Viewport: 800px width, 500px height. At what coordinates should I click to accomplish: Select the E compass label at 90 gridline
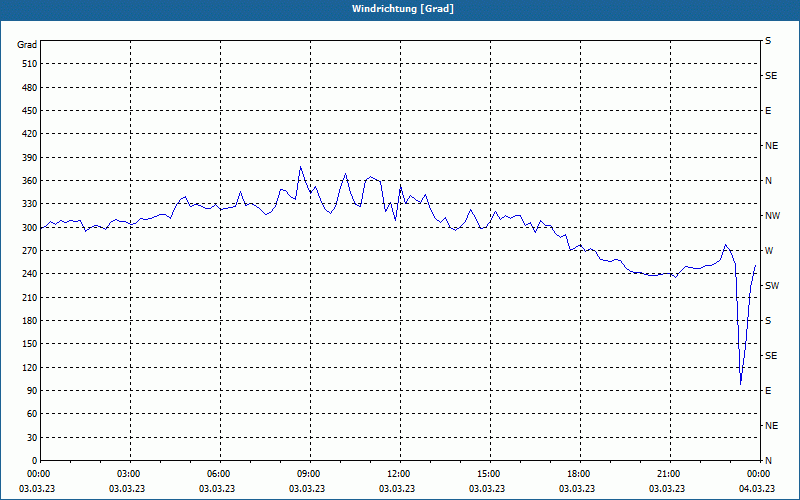[x=768, y=391]
